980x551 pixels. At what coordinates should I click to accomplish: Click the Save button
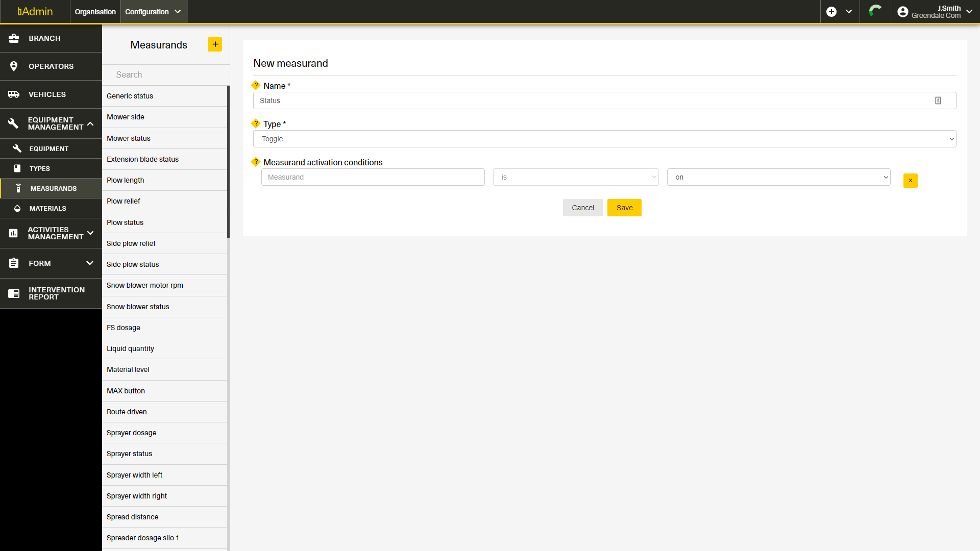[x=624, y=208]
